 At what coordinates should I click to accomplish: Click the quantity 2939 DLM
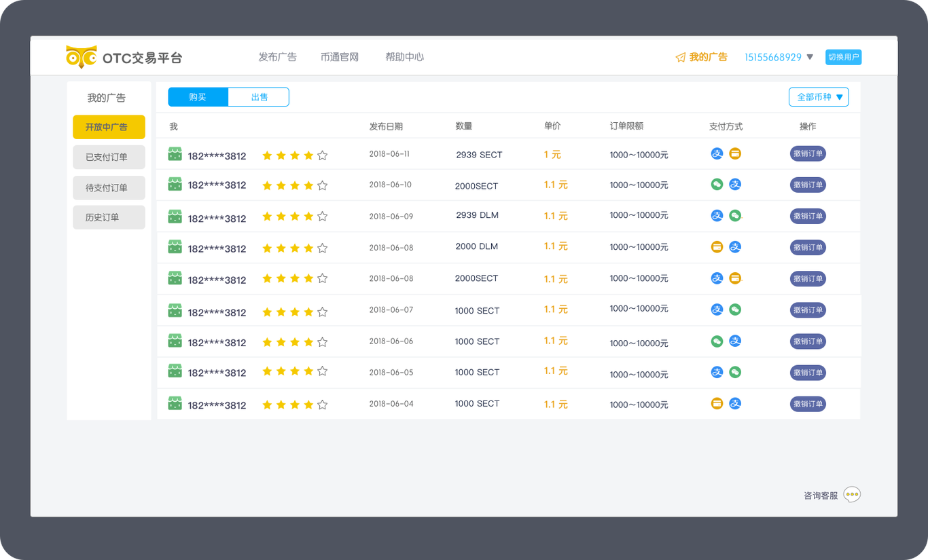477,215
